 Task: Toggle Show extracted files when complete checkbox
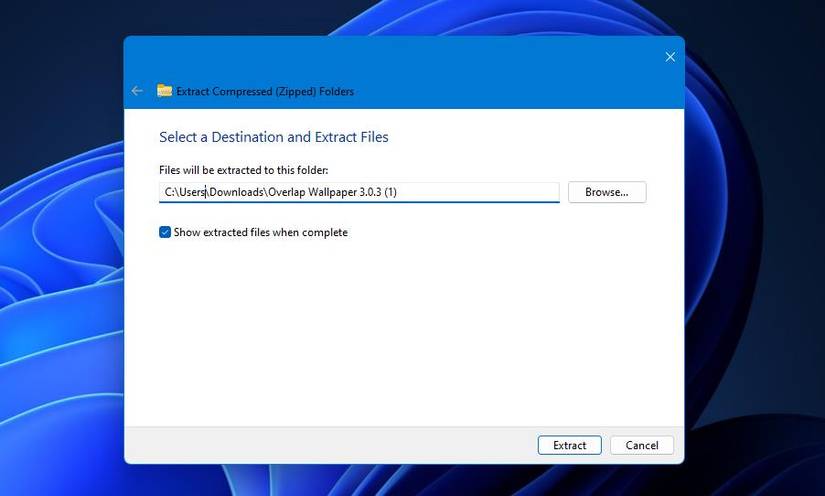pyautogui.click(x=165, y=232)
